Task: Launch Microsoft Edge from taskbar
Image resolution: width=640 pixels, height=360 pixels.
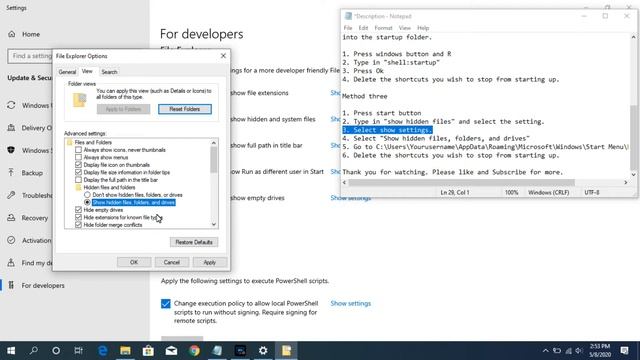Action: 102,351
